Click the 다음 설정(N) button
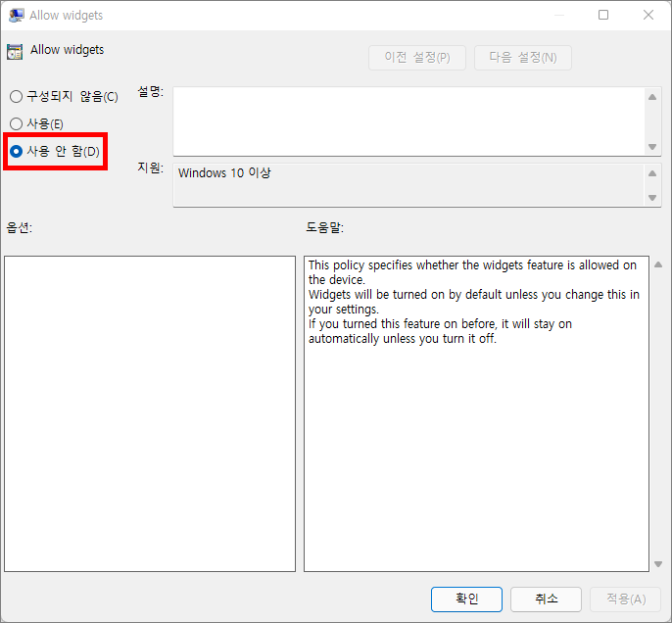Viewport: 672px width, 623px height. pos(523,58)
